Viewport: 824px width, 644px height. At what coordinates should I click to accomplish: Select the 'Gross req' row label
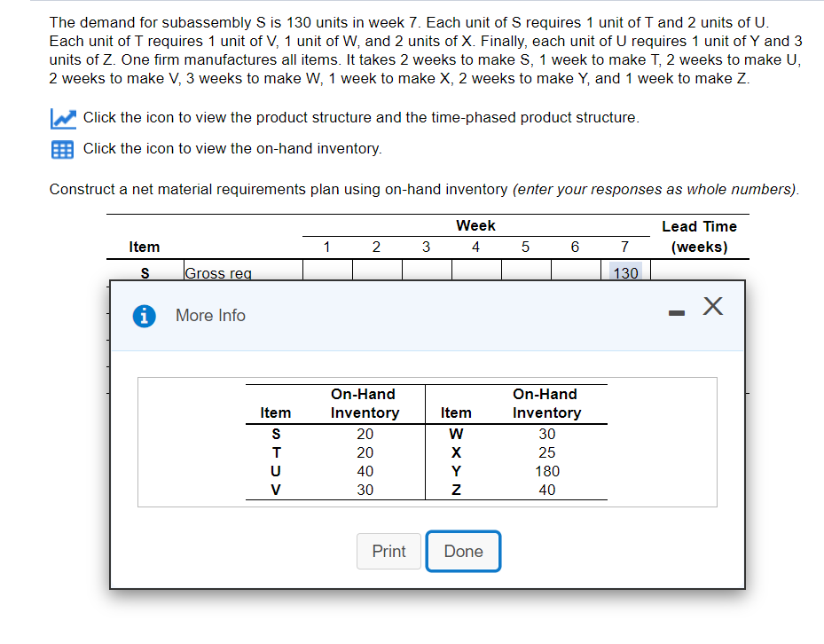pyautogui.click(x=218, y=273)
